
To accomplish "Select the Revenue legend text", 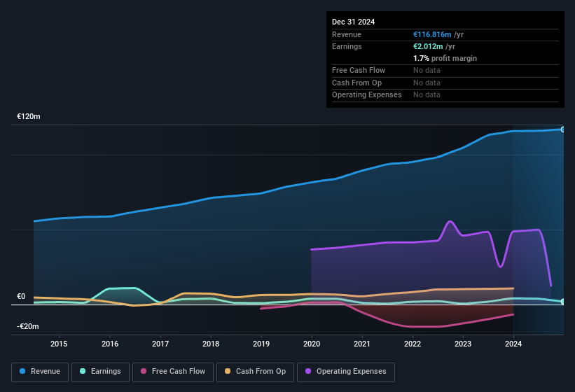I will 46,371.
